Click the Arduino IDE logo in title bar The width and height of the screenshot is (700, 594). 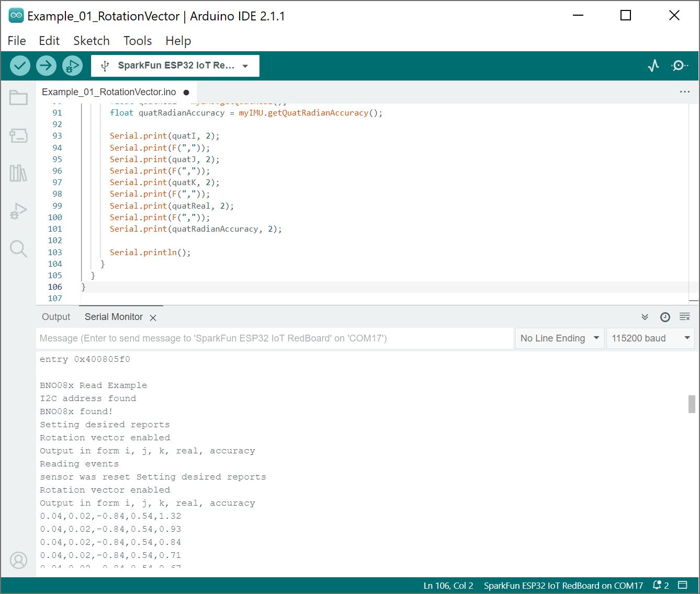click(x=16, y=16)
